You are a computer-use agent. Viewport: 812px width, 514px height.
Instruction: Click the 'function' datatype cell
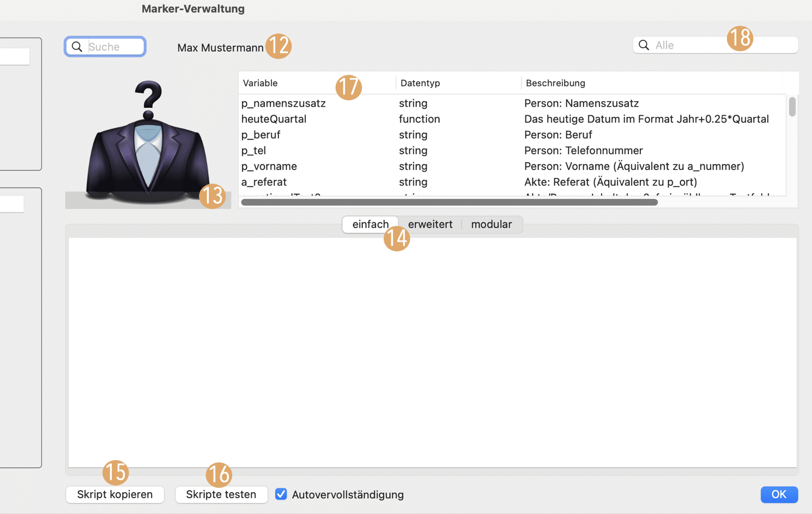(x=420, y=119)
